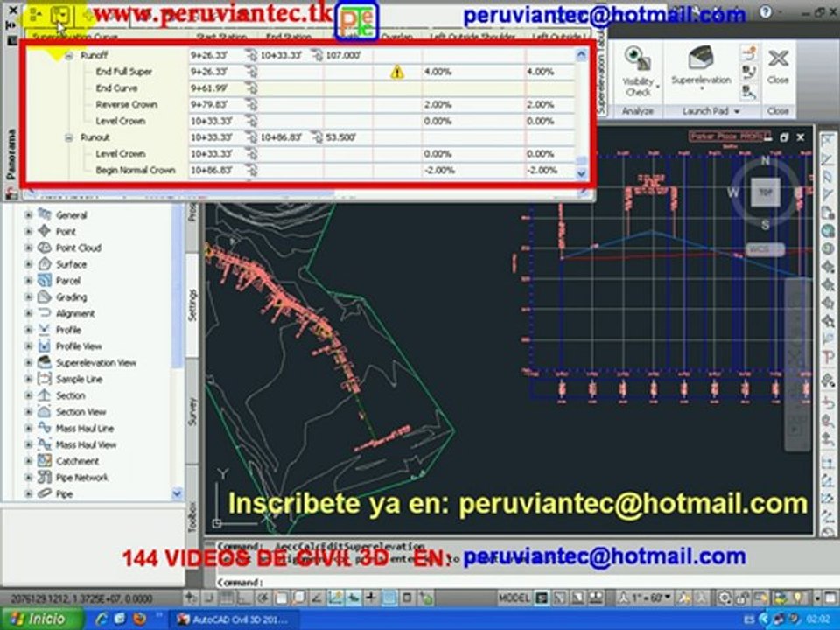Pick Runout end station from drawing icon
Viewport: 840px width, 630px height.
317,137
